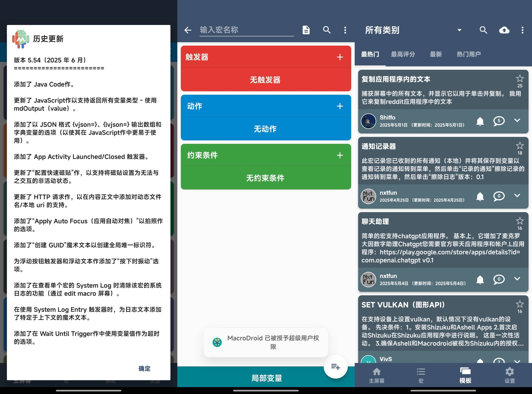
Task: Star the 复制应用程序内的文本 template
Action: (x=520, y=78)
